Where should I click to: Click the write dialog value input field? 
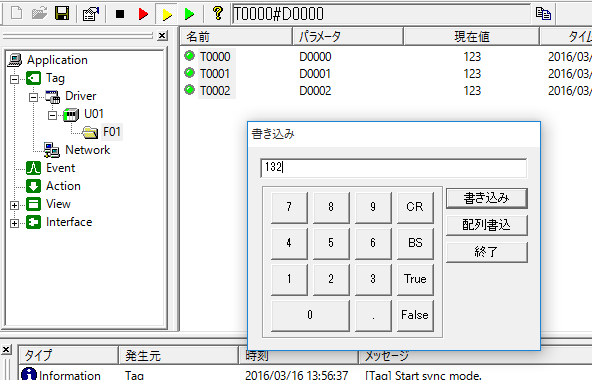click(393, 168)
